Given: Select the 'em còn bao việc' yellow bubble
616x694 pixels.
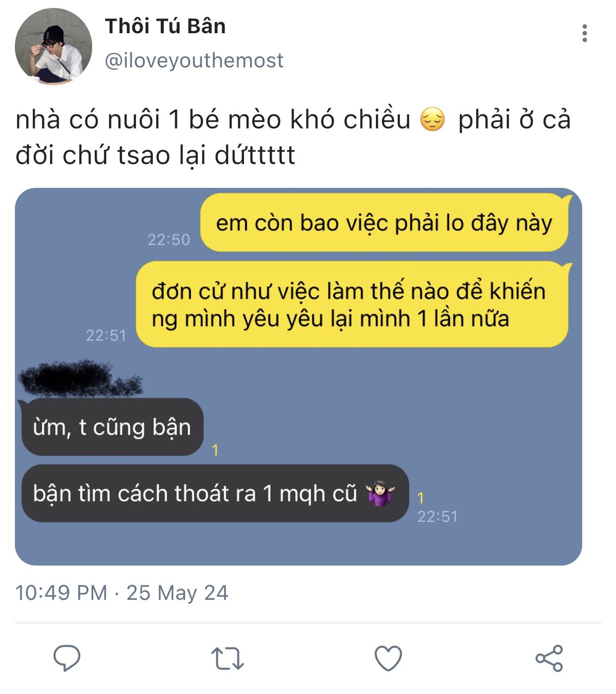Looking at the screenshot, I should (384, 223).
